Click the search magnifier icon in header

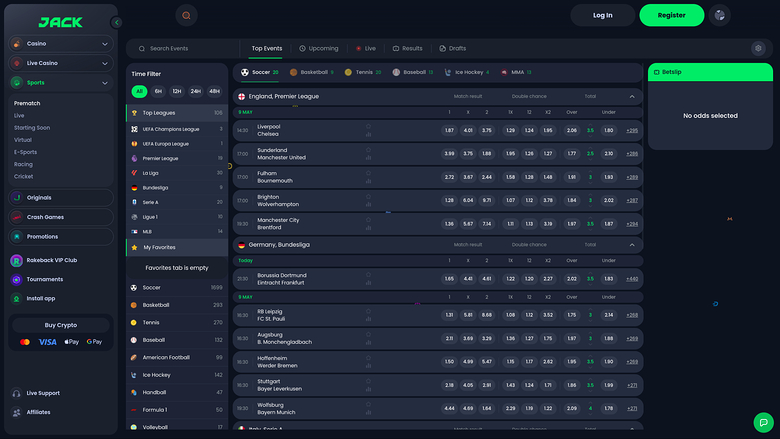coord(187,15)
